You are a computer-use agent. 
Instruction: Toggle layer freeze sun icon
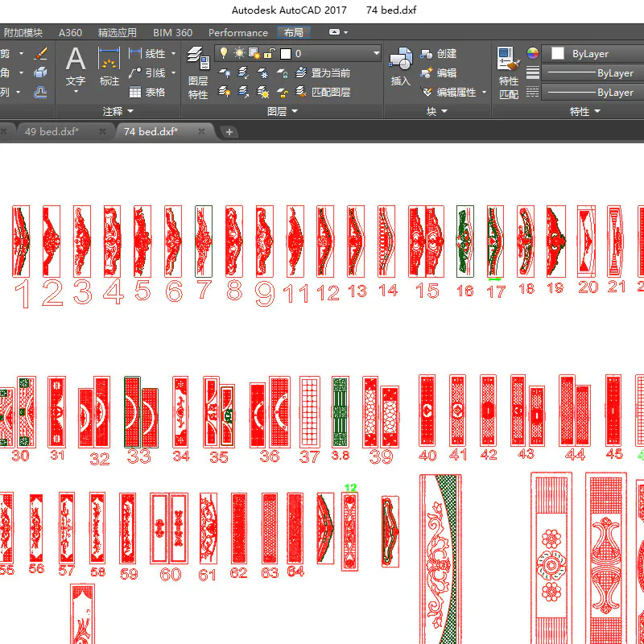[x=239, y=54]
